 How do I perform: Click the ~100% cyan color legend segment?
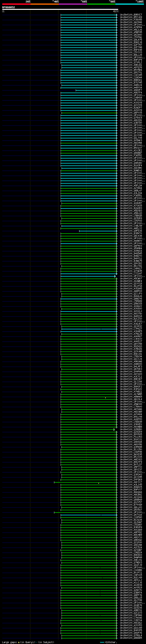click(130, 4)
